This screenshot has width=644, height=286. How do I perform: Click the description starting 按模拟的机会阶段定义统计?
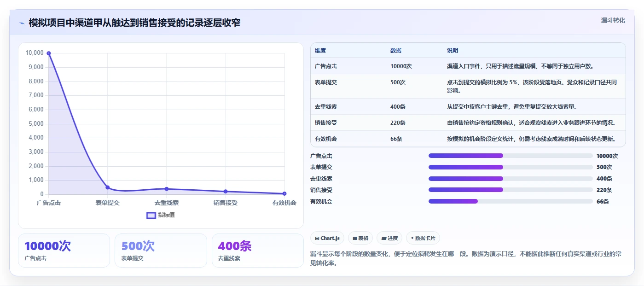[531, 139]
